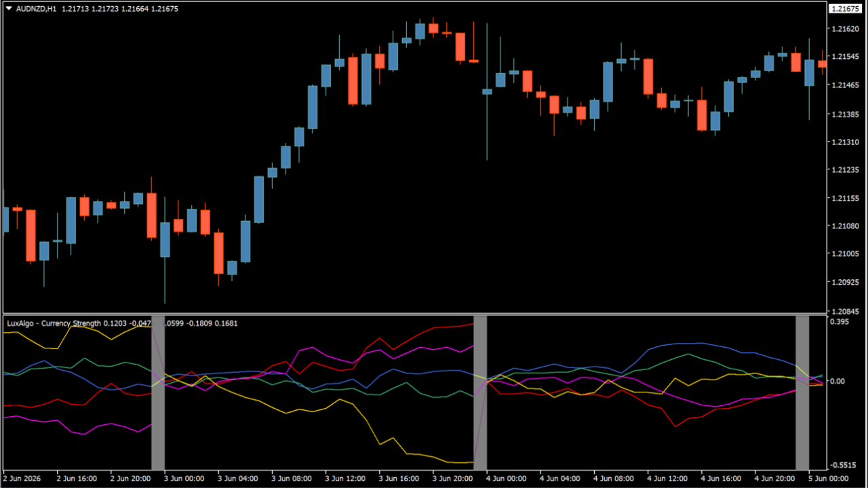
Task: Click price level 1.21155 on the axis
Action: [846, 198]
